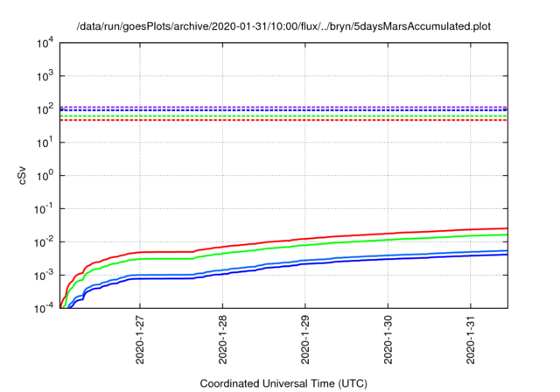Select the 10^4 y-axis label
The height and width of the screenshot is (392, 560).
pos(45,44)
